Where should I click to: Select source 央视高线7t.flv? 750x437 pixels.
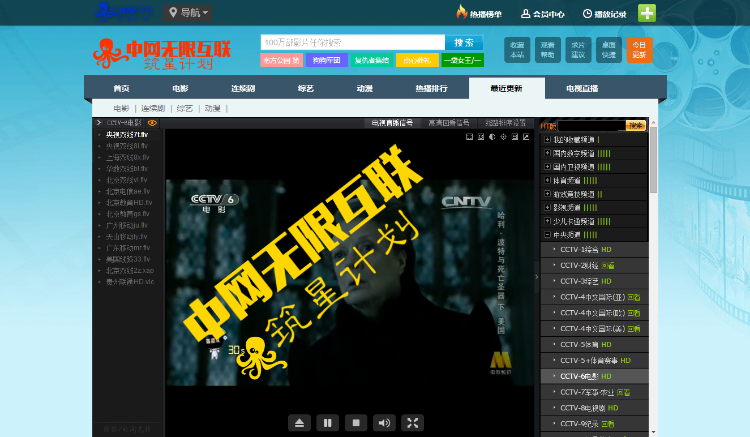tap(127, 135)
